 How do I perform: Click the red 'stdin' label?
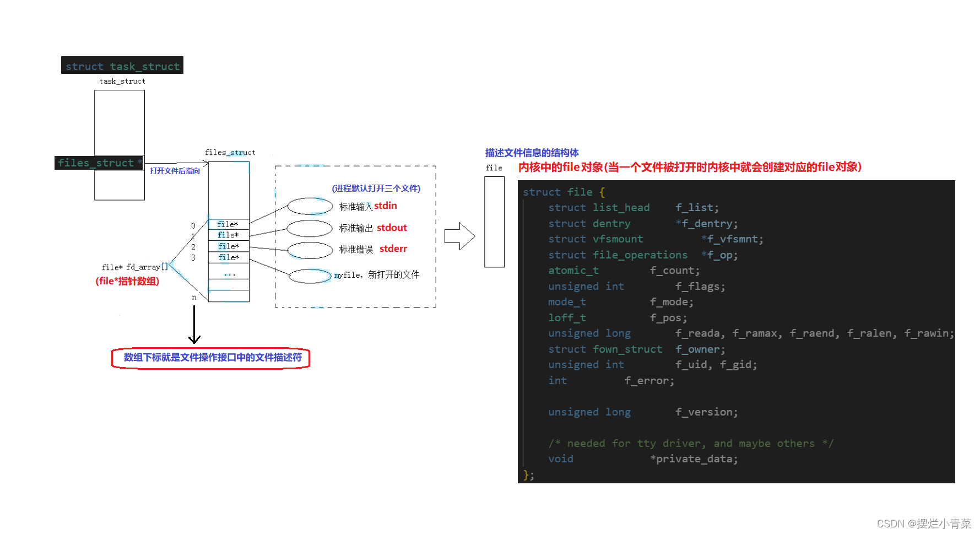pos(386,206)
